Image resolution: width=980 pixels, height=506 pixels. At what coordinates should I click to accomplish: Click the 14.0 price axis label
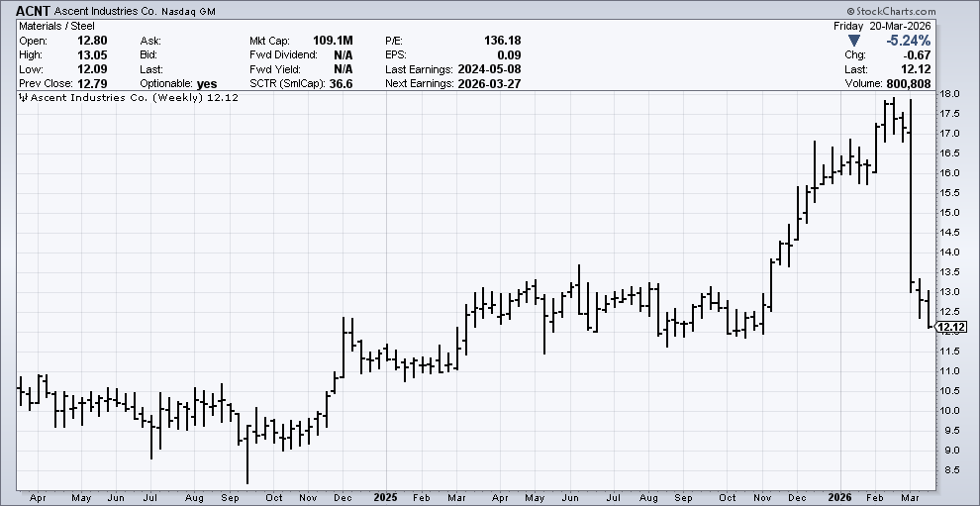point(950,253)
